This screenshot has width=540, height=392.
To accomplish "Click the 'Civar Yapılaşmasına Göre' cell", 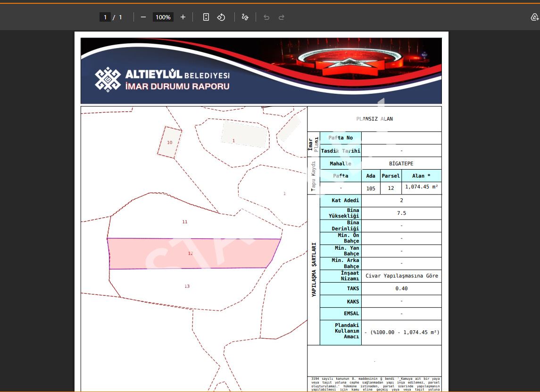I will tap(401, 276).
